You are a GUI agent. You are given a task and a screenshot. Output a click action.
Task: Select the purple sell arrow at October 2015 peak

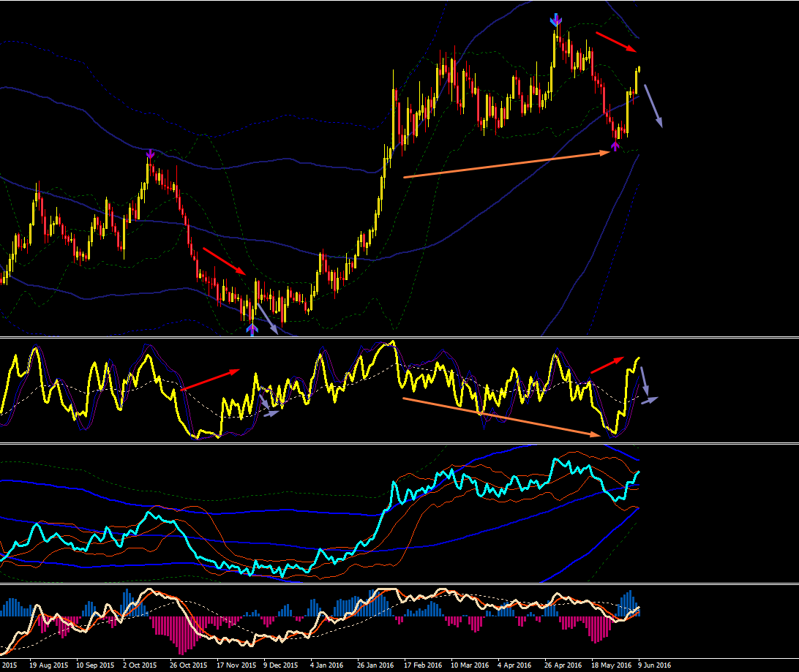150,154
